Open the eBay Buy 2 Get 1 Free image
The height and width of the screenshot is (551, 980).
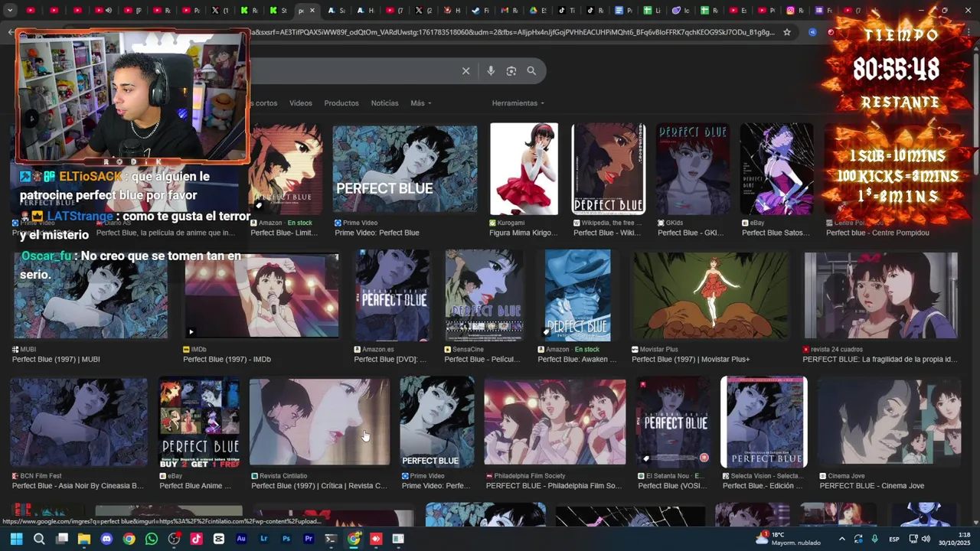point(199,422)
